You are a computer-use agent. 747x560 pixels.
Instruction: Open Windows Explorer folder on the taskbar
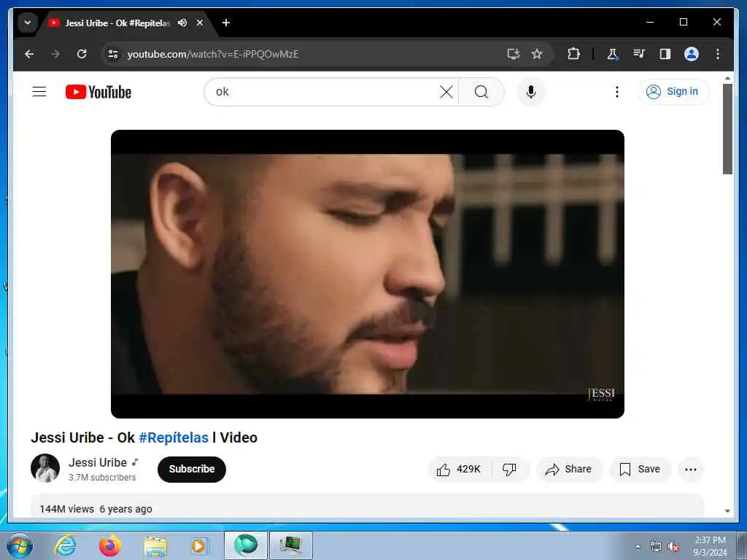click(155, 546)
